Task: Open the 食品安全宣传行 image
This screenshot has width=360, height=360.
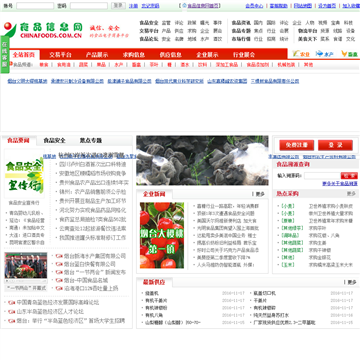Action: pyautogui.click(x=24, y=173)
